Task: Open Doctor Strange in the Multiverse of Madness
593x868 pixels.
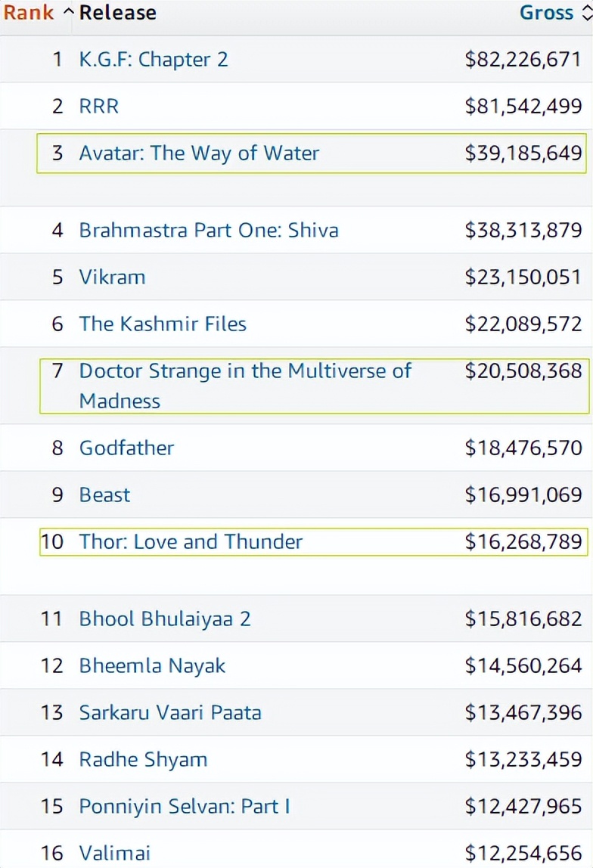Action: point(244,371)
